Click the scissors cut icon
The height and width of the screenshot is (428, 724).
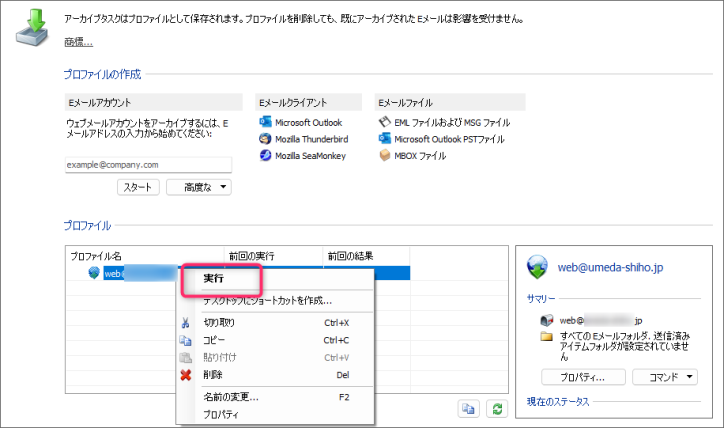(x=186, y=323)
